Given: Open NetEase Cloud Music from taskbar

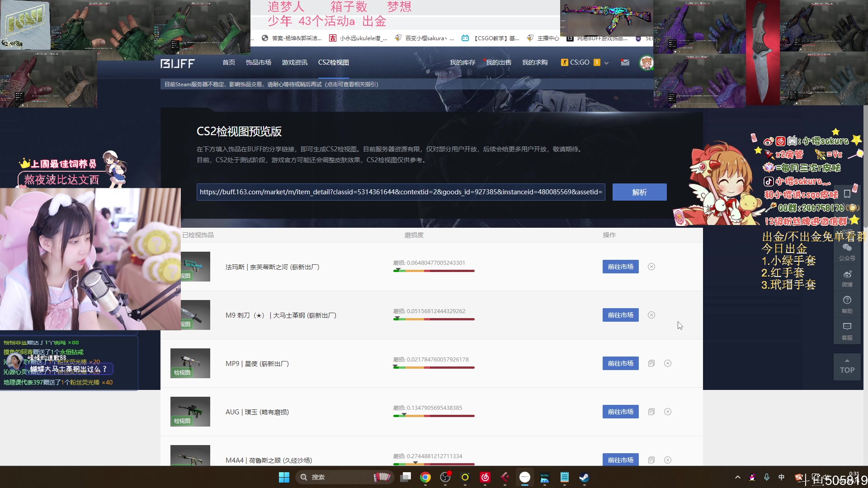Looking at the screenshot, I should [x=485, y=477].
